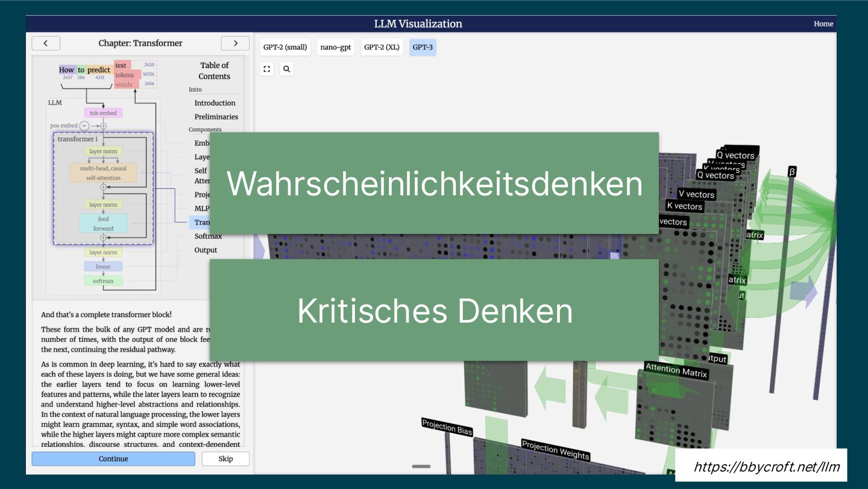Click the multi-head causal self-attention block

point(103,173)
